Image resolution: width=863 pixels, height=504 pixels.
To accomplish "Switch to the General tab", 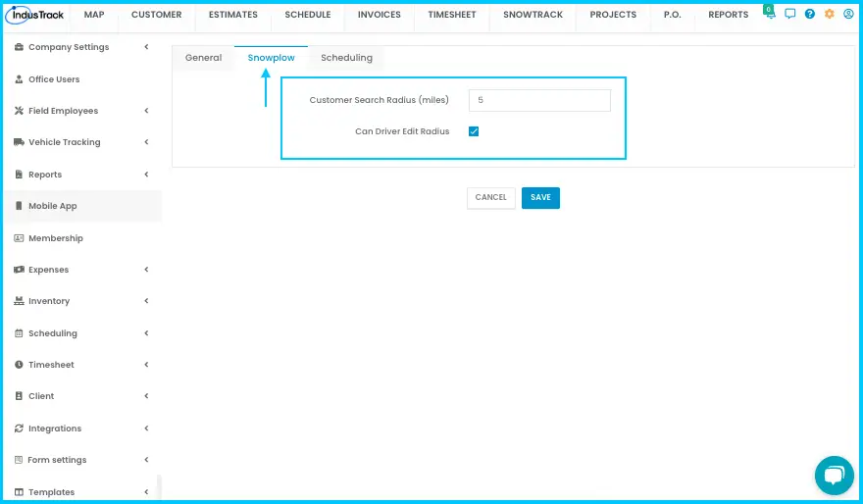I will pos(203,58).
